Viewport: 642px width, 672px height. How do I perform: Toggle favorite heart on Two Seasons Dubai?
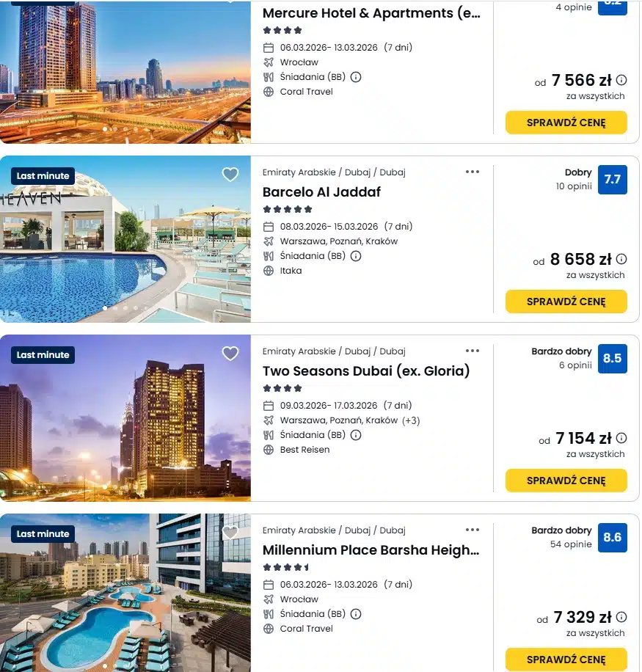[x=230, y=354]
